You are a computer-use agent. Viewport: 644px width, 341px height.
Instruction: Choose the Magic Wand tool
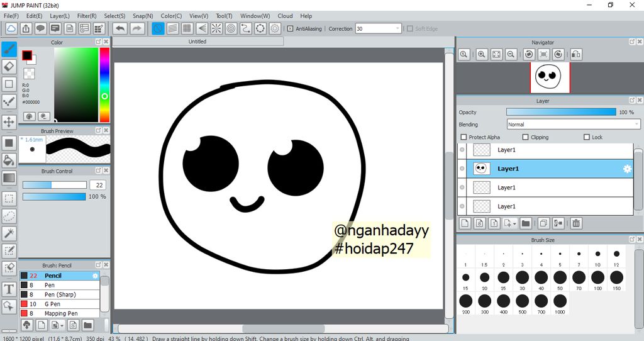point(9,233)
